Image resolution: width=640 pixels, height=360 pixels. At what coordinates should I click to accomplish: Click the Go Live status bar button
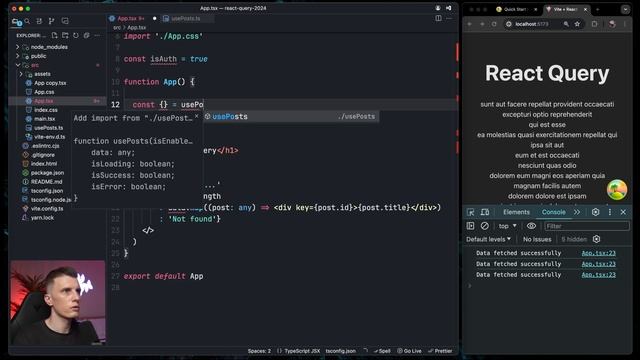tap(409, 351)
